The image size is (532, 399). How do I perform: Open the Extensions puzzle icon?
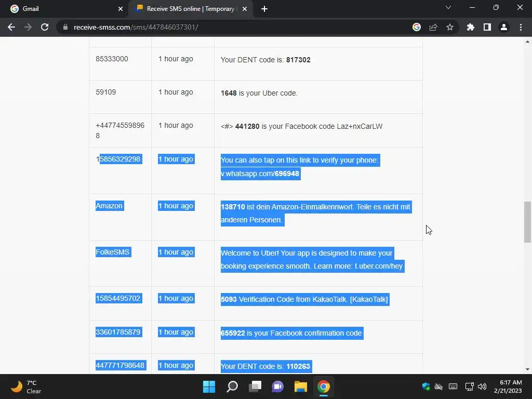pos(471,27)
